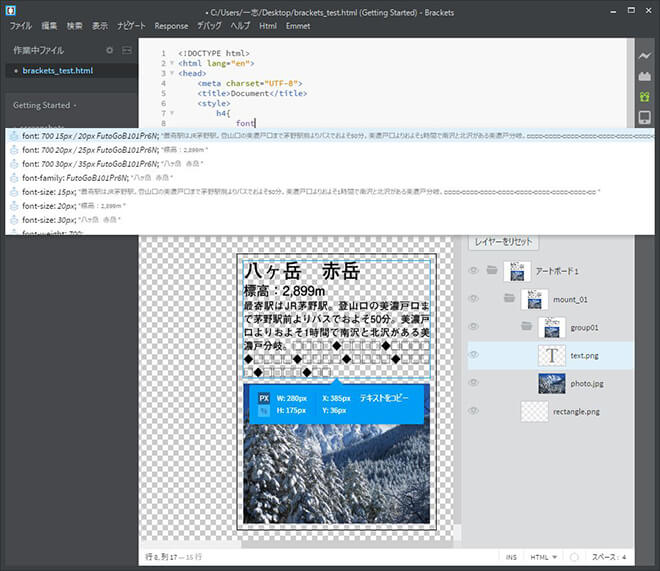
Task: Click the アートボード1 layer thumbnail
Action: click(x=517, y=271)
